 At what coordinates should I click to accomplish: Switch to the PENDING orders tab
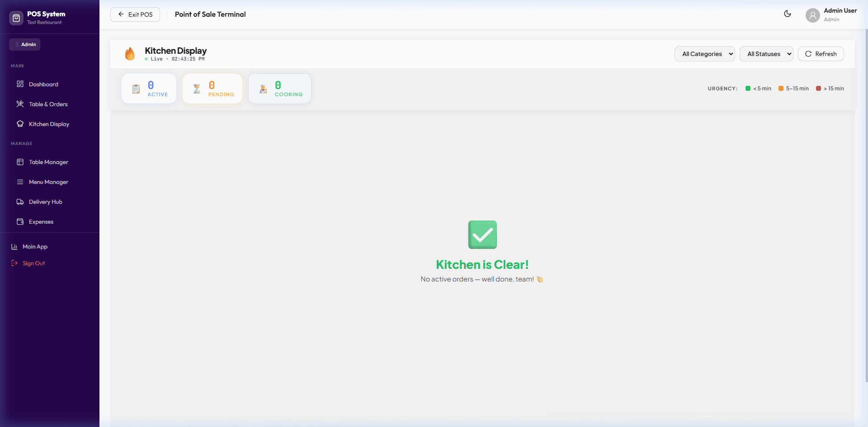(212, 88)
